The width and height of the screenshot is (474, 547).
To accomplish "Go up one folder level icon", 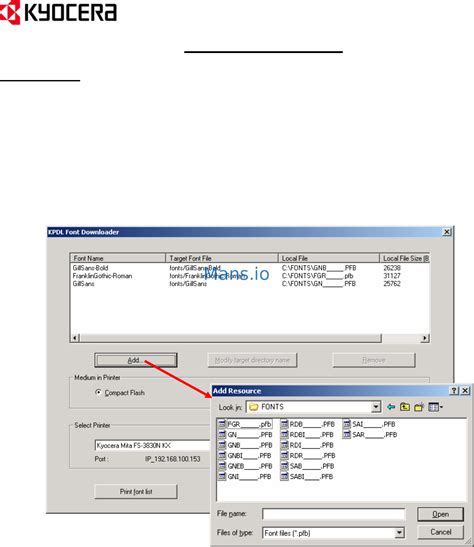I will tap(405, 407).
